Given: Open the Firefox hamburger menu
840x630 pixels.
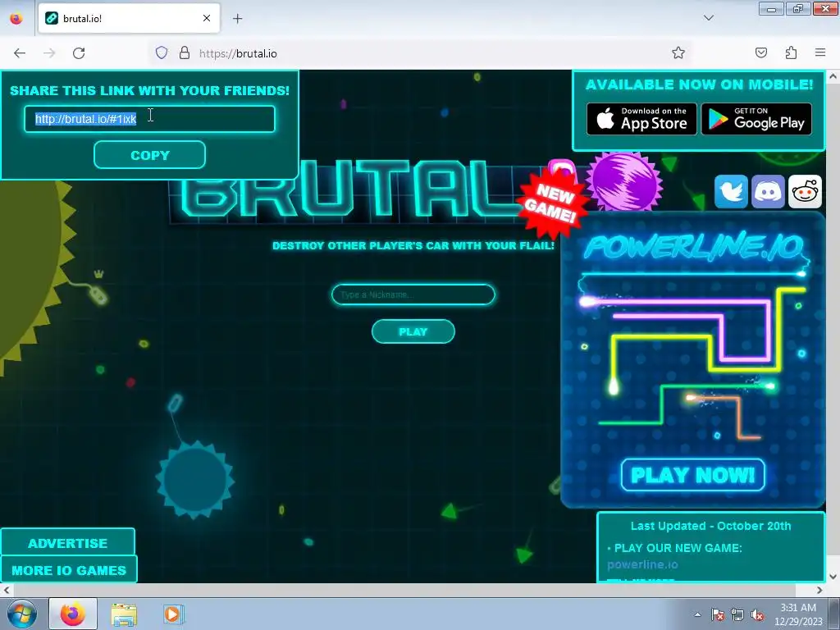Looking at the screenshot, I should click(x=820, y=52).
